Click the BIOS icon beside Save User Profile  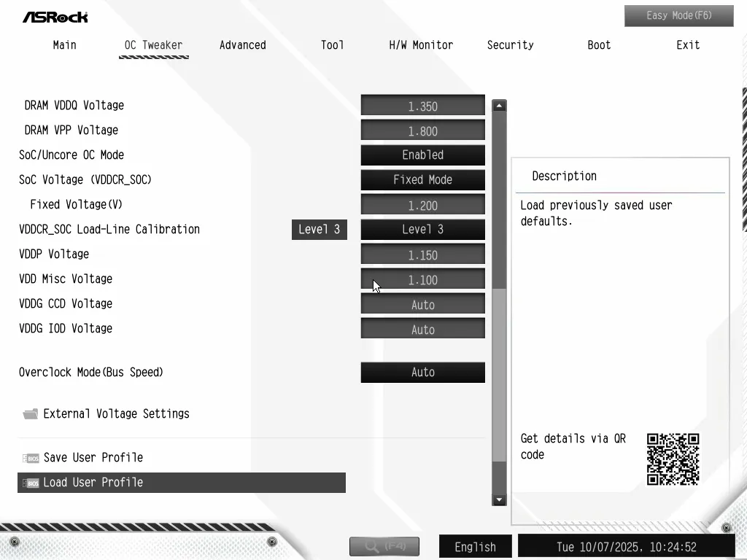[31, 458]
